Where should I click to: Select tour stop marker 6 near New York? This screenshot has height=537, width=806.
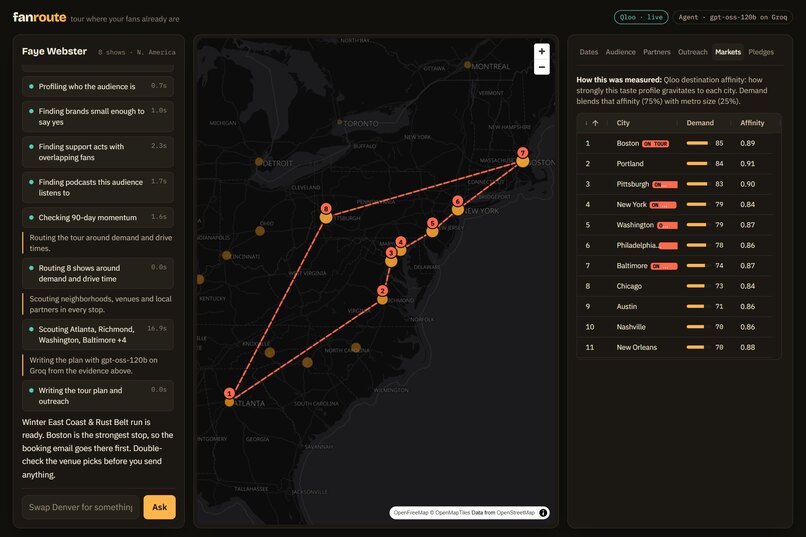tap(457, 201)
